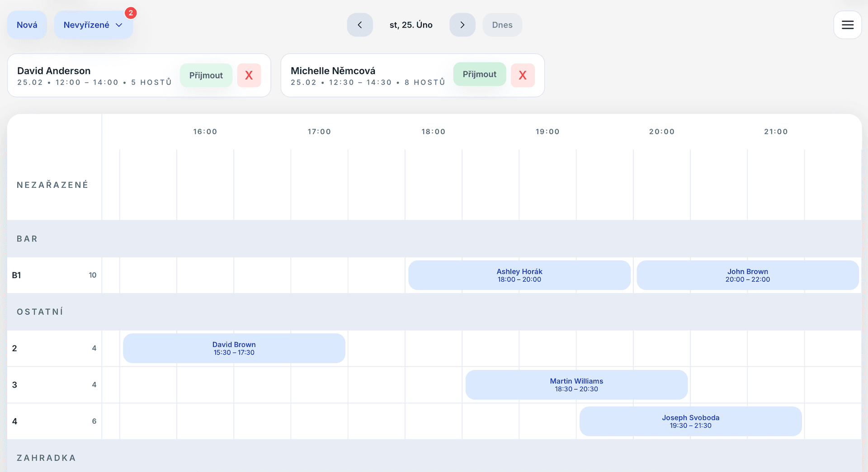868x472 pixels.
Task: Collapse the BAR section header
Action: click(27, 239)
